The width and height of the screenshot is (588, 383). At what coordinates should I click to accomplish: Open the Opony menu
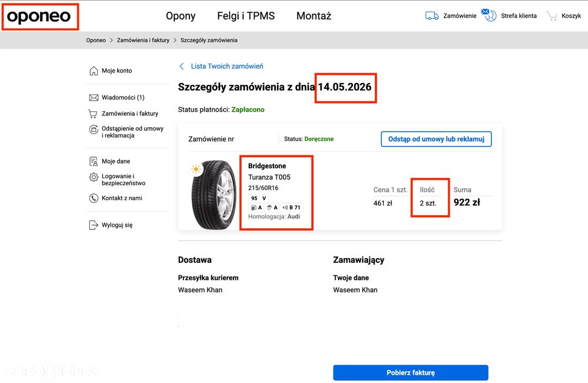coord(181,16)
